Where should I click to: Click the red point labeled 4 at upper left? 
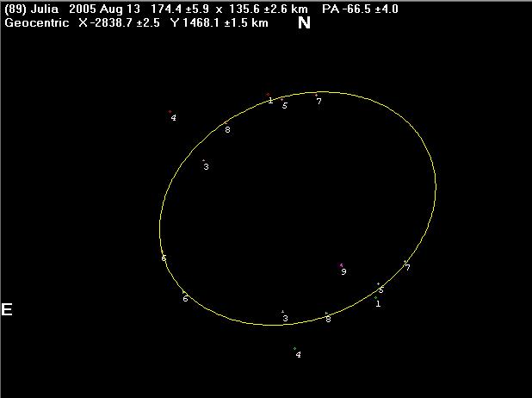tap(170, 112)
